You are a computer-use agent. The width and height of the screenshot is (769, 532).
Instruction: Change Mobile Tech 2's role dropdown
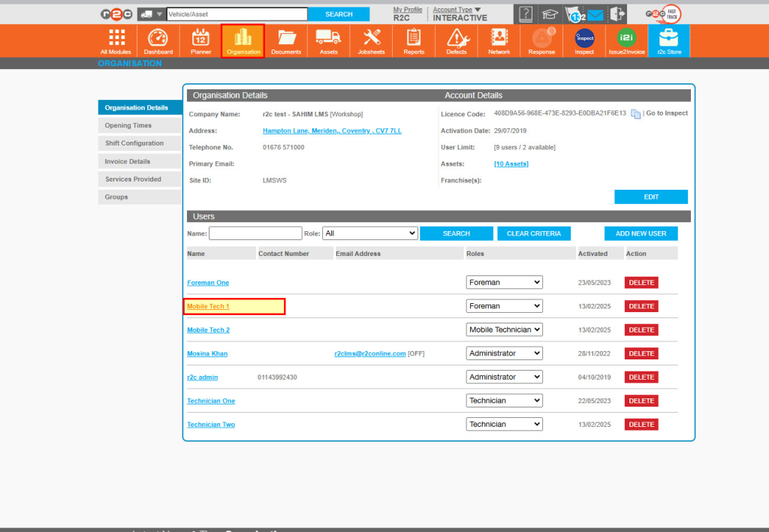pyautogui.click(x=504, y=329)
